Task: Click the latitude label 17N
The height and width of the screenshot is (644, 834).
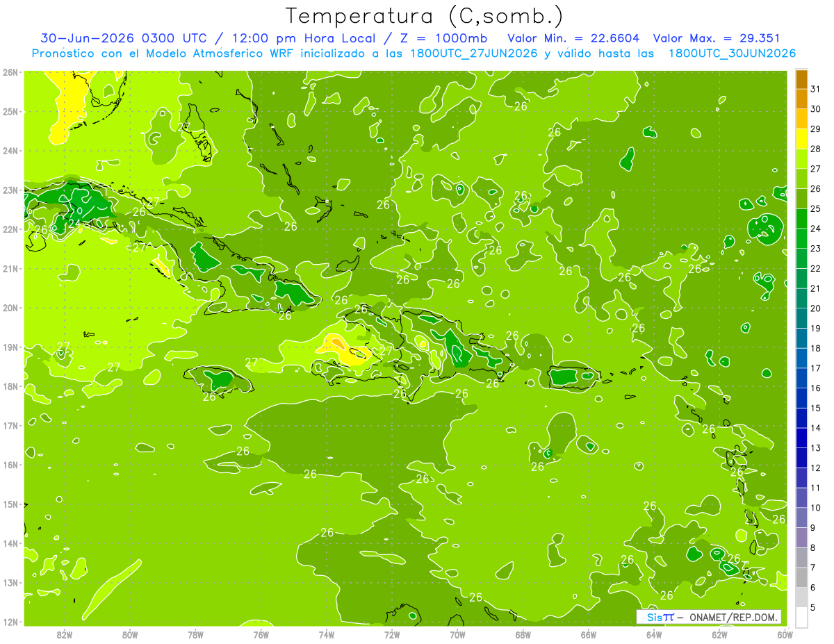Action: click(11, 425)
